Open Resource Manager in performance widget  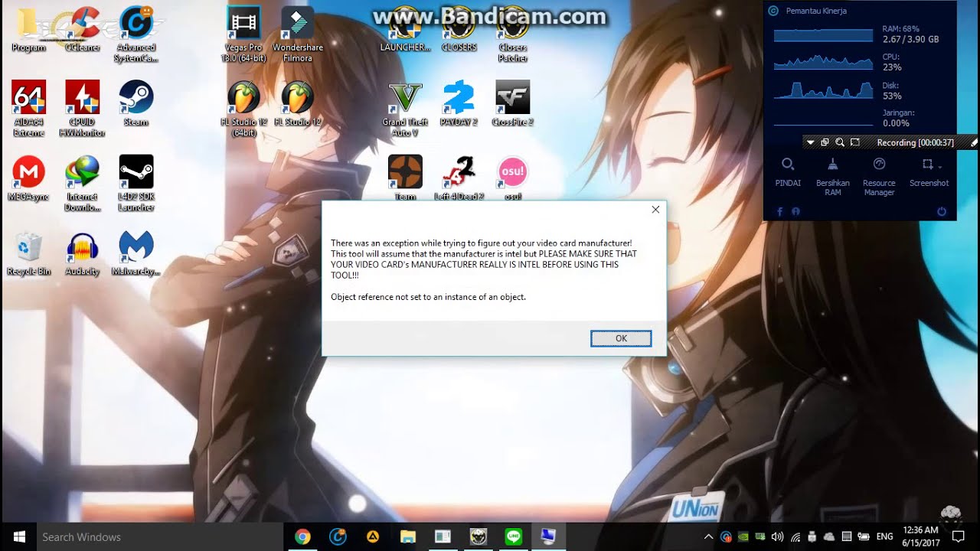pyautogui.click(x=879, y=176)
